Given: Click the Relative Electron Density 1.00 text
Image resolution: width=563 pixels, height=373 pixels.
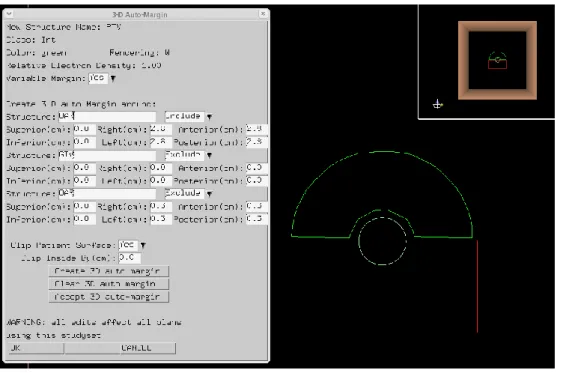Looking at the screenshot, I should coord(84,66).
